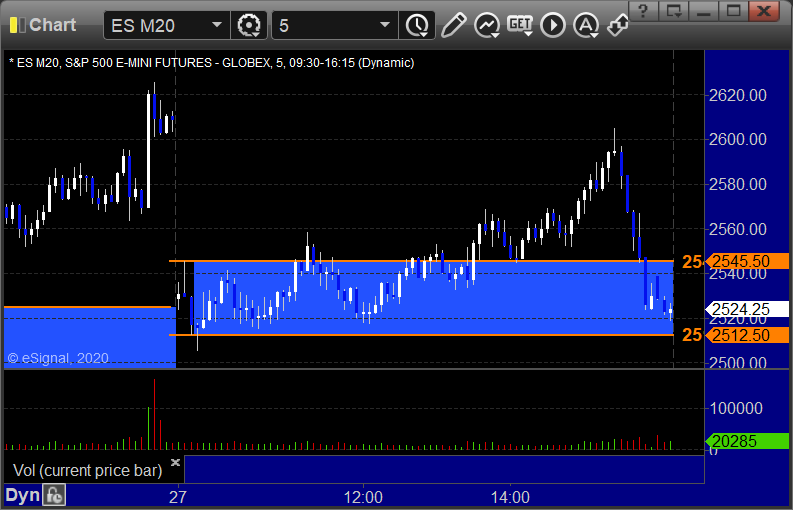Click the Chart title label

click(53, 25)
